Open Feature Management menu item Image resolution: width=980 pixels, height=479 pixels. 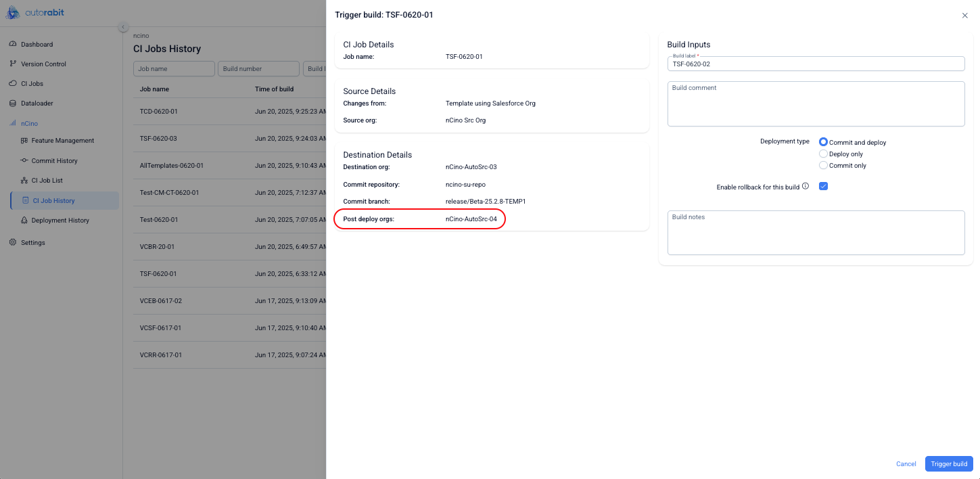[x=62, y=141]
